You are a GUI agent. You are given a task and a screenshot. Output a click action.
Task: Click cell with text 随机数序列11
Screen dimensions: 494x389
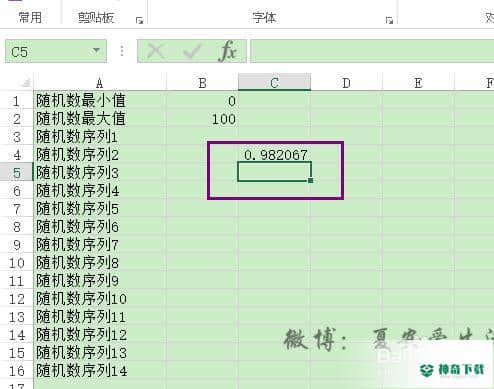point(100,317)
